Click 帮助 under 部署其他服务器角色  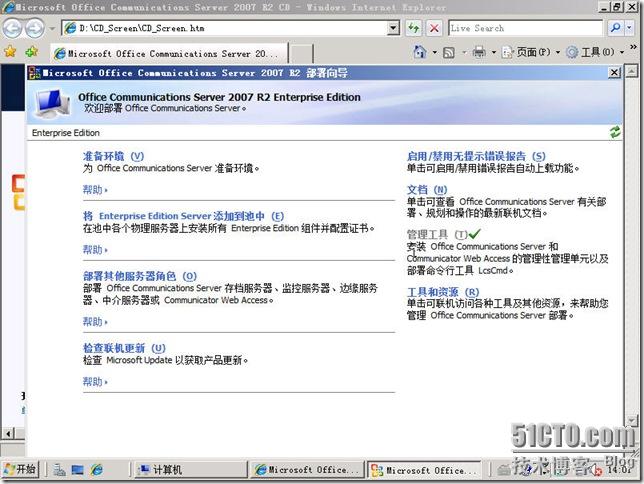pyautogui.click(x=95, y=322)
